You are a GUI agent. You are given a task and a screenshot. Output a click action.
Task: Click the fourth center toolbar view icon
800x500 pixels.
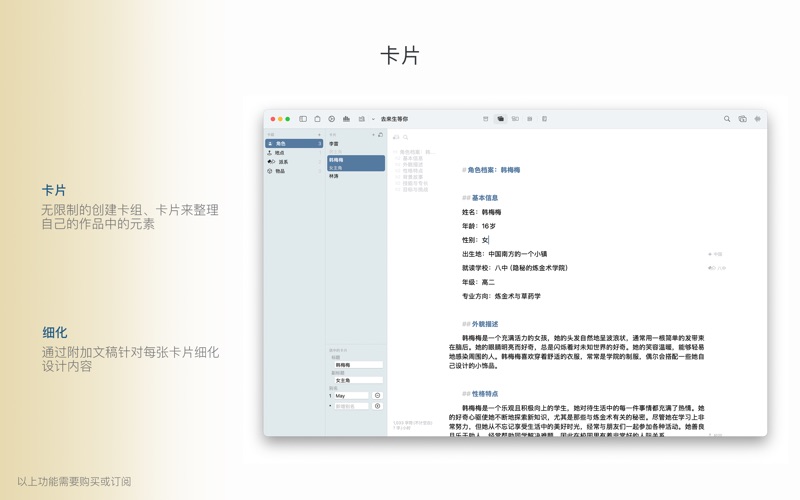point(530,119)
